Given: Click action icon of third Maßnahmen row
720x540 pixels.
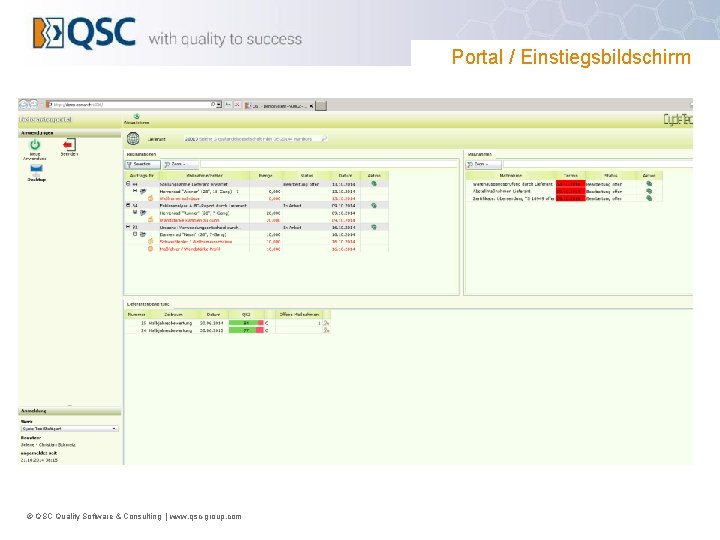Looking at the screenshot, I should 649,198.
